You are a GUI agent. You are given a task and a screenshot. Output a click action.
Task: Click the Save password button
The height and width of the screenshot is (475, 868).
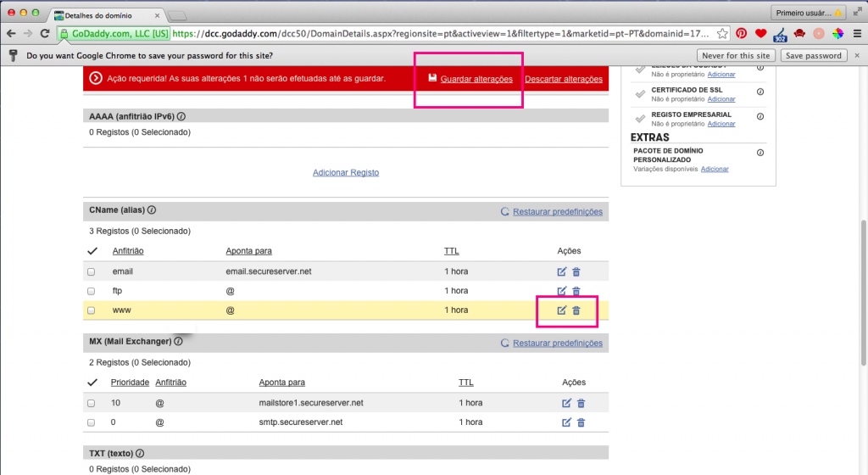pyautogui.click(x=813, y=55)
